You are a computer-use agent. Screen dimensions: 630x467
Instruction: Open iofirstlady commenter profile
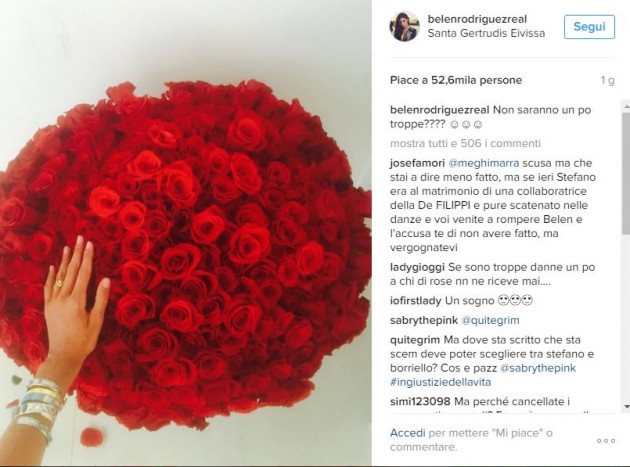click(415, 301)
